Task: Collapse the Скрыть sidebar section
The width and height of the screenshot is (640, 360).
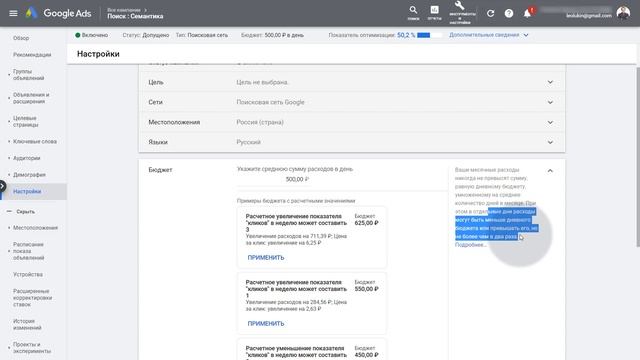Action: pos(21,211)
